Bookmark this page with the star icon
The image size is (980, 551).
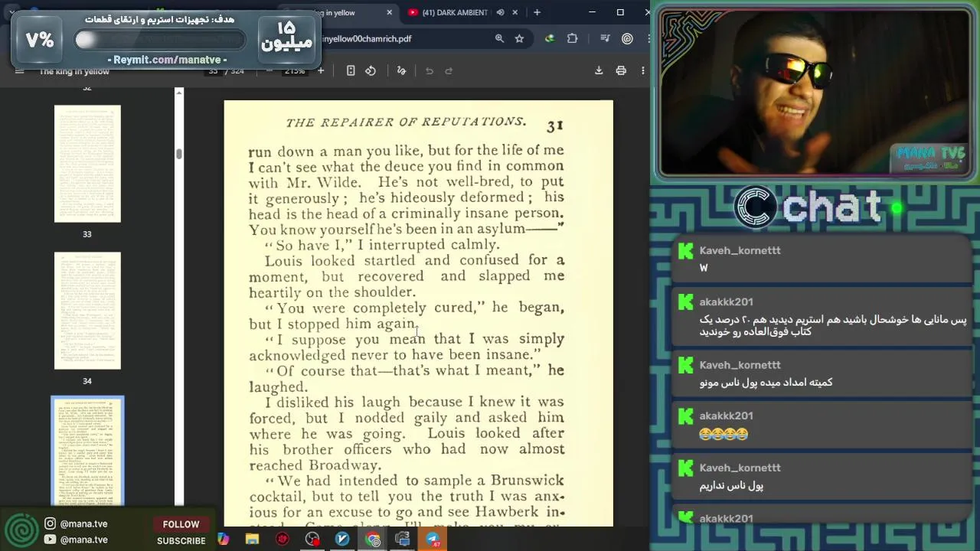(x=519, y=38)
